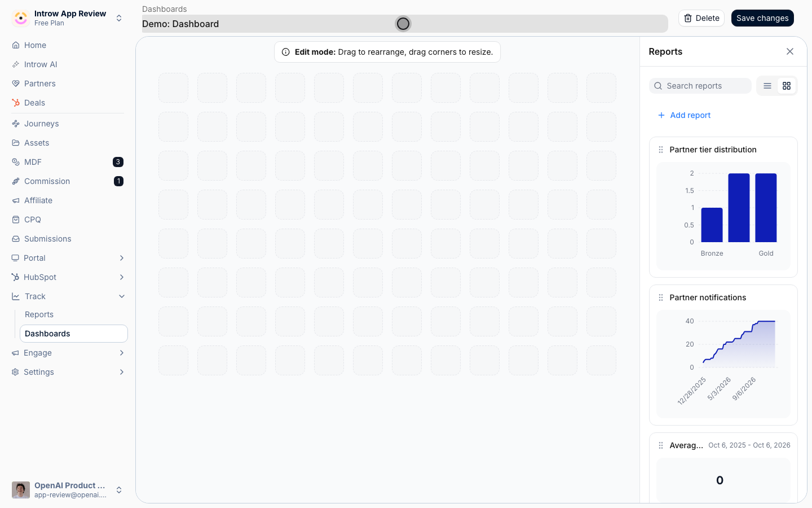
Task: Click the Demo: Dashboard title field
Action: point(405,24)
